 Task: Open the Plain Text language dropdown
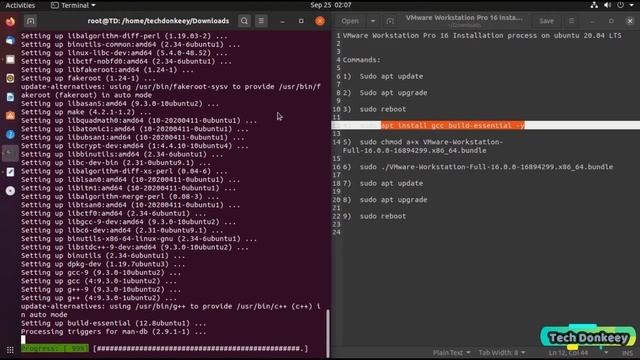[x=451, y=353]
